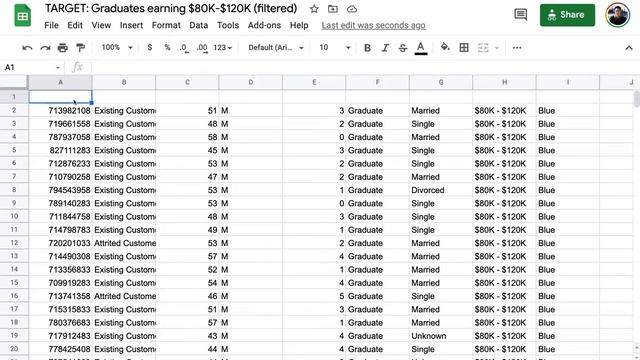
Task: Redo the last action
Action: tap(45, 48)
